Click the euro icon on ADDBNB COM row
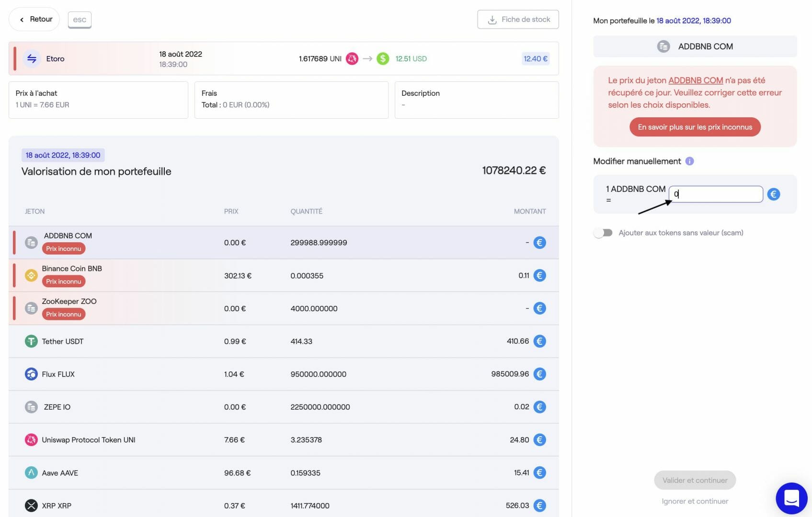The image size is (812, 517). tap(540, 243)
